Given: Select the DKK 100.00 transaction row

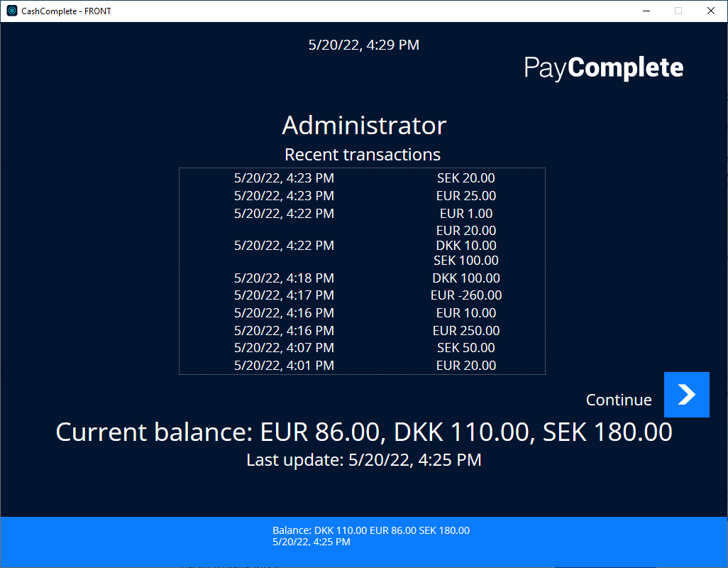Looking at the screenshot, I should [x=363, y=278].
